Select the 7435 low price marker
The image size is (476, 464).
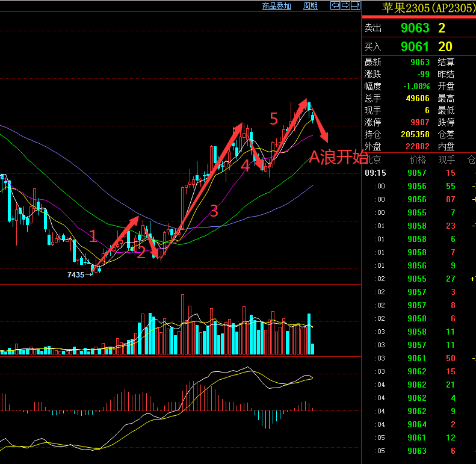pos(76,275)
